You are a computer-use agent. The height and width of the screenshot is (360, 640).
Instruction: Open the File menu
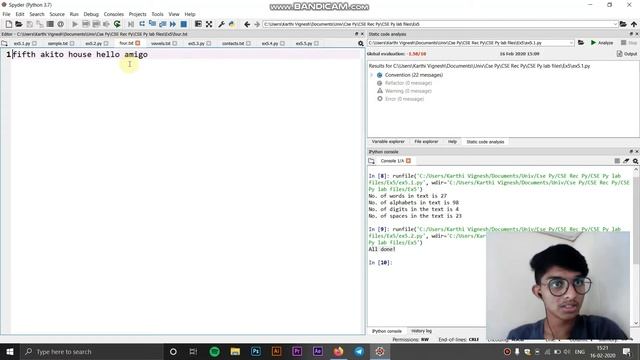(x=7, y=14)
